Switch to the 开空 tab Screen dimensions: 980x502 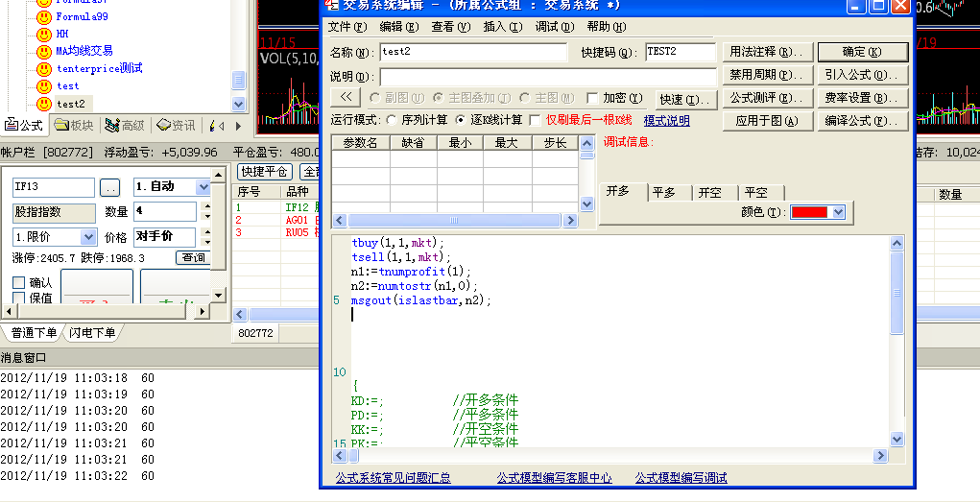tap(709, 192)
